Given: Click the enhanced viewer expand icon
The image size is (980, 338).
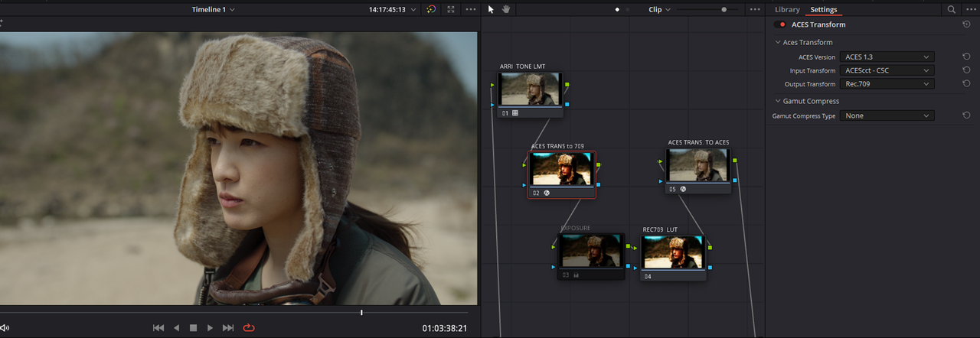Looking at the screenshot, I should 451,9.
